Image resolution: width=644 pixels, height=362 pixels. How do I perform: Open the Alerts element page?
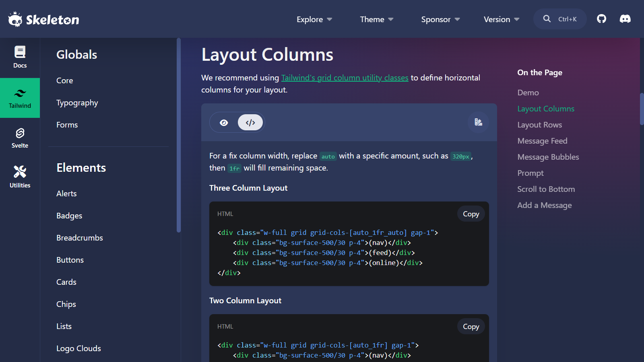click(66, 193)
